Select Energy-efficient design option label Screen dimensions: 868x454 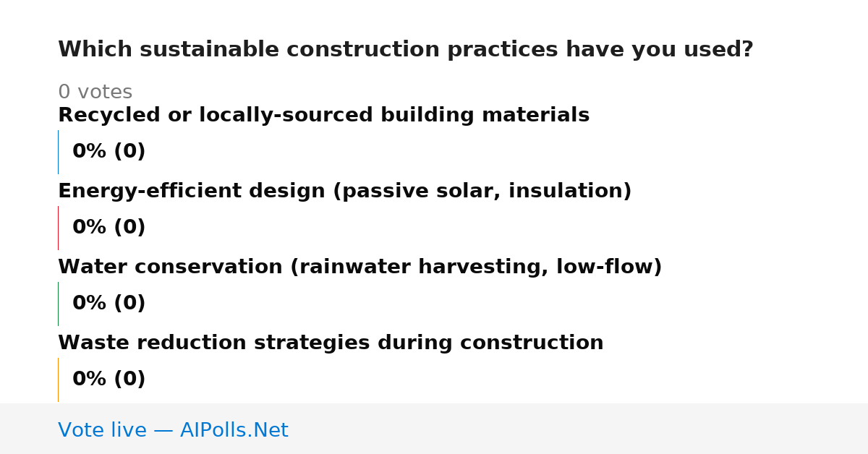pyautogui.click(x=344, y=191)
